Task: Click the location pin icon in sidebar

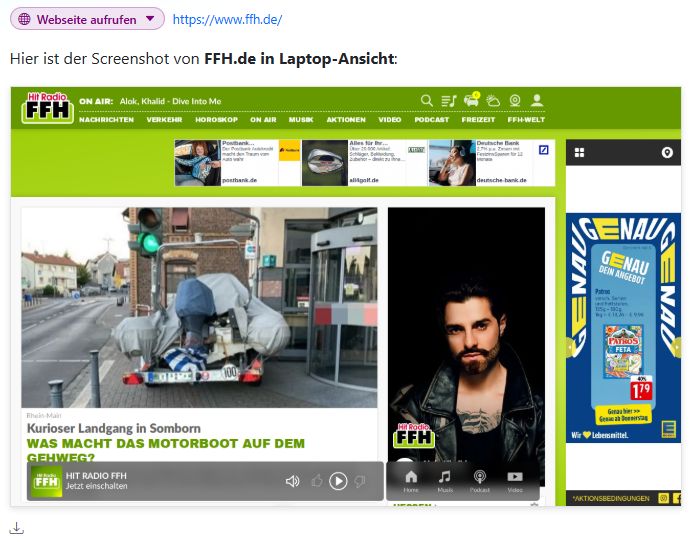Action: pos(667,153)
